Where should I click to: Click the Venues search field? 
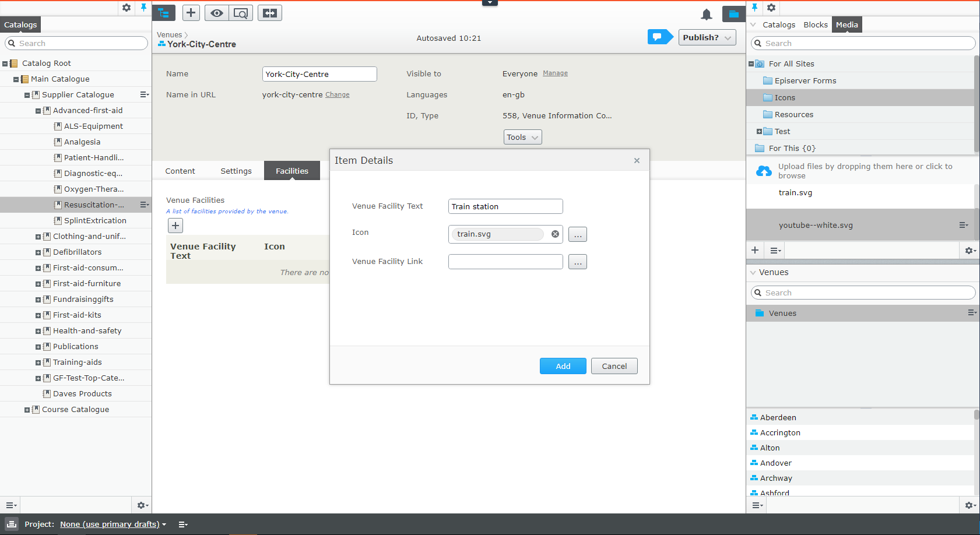pos(862,292)
